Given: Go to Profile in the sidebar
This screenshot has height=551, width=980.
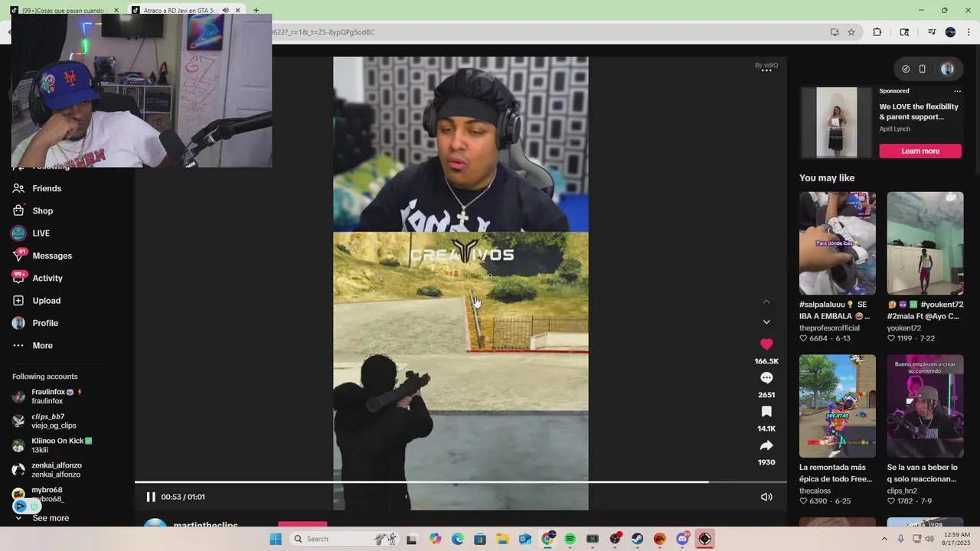Looking at the screenshot, I should (34, 323).
